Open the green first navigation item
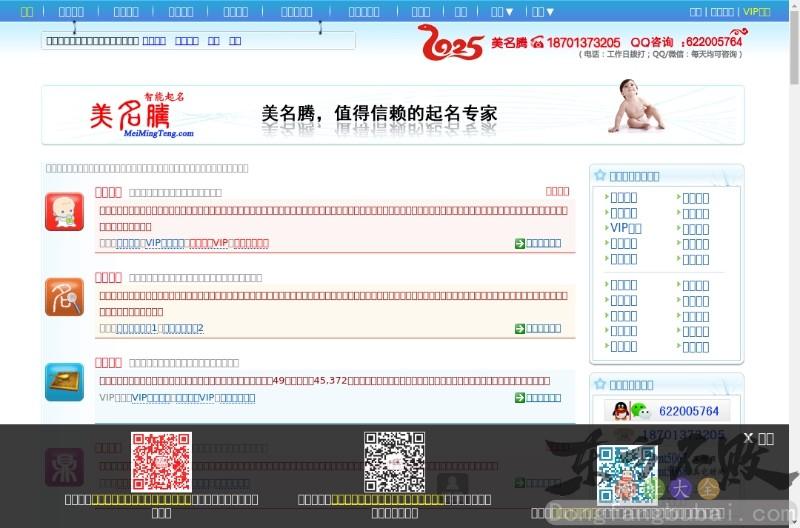800x528 pixels. pyautogui.click(x=27, y=11)
